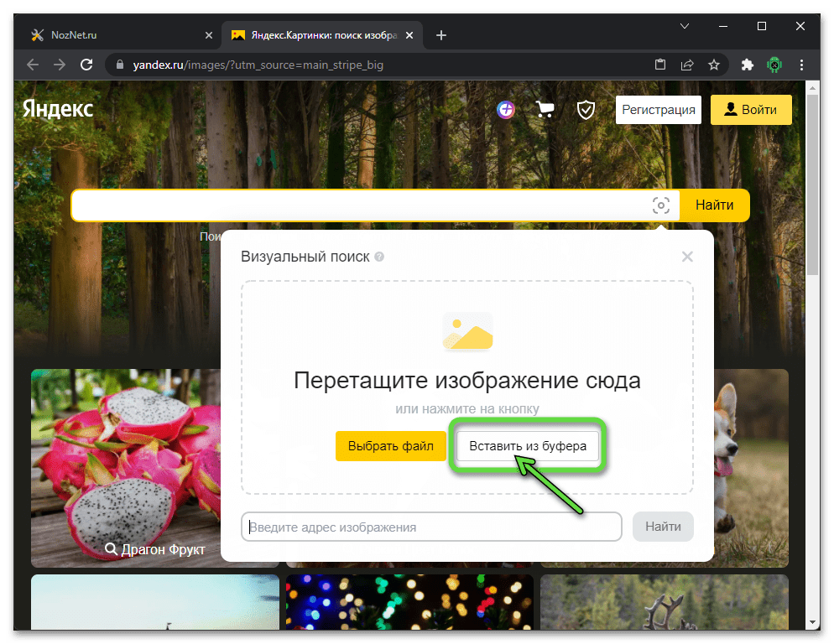Click the shield protection icon
The height and width of the screenshot is (644, 834).
(586, 110)
